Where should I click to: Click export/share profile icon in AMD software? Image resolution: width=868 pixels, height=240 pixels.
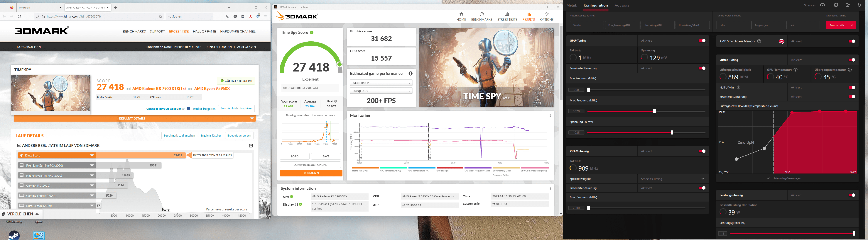pyautogui.click(x=848, y=5)
